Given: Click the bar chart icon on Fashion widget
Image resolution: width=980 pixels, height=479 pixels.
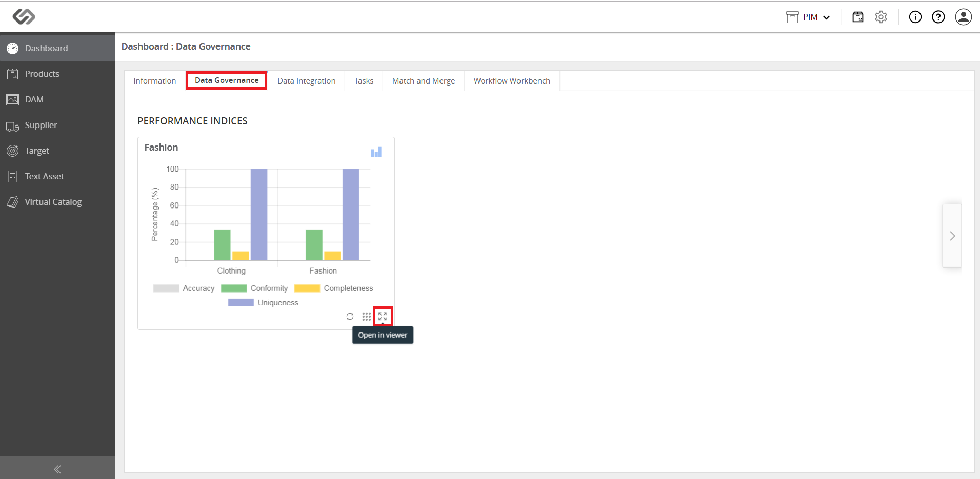Looking at the screenshot, I should [376, 151].
